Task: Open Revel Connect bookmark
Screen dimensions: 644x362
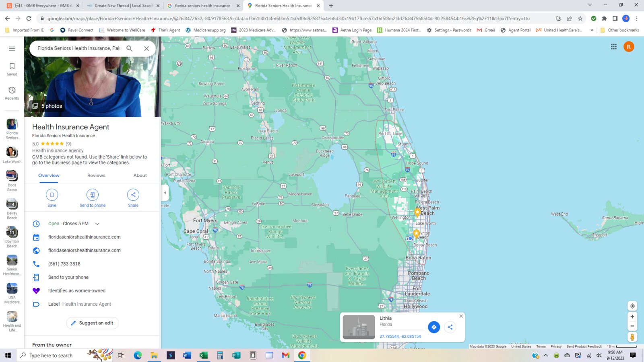Action: (x=76, y=30)
